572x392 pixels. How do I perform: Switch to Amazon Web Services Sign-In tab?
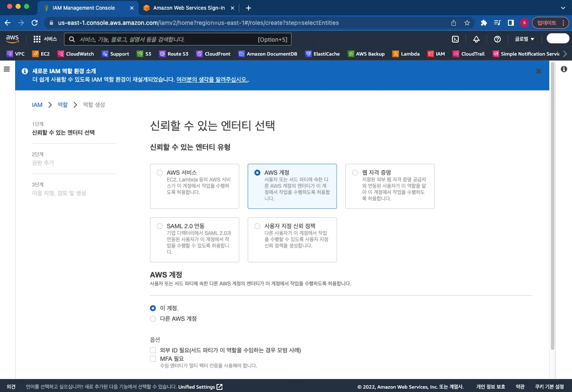tap(189, 8)
